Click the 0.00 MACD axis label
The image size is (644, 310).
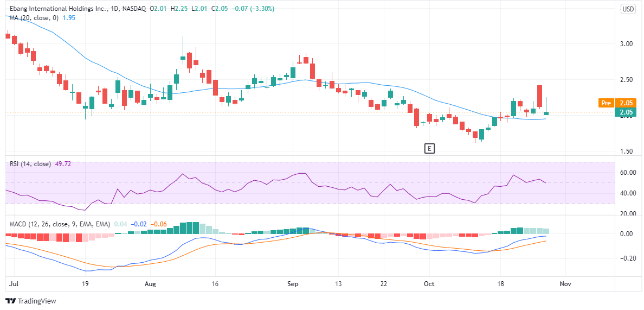627,235
